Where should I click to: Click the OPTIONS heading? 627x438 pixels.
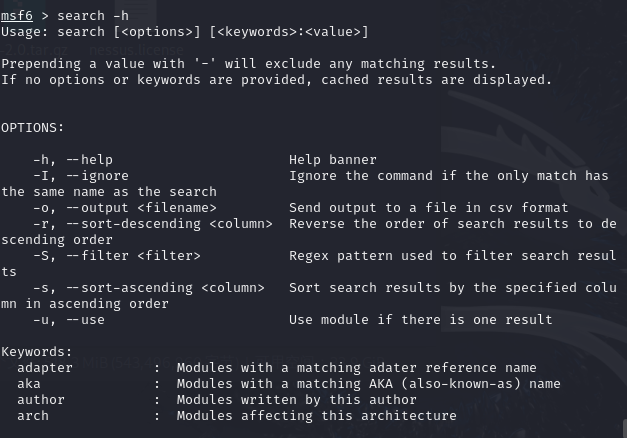click(x=32, y=128)
